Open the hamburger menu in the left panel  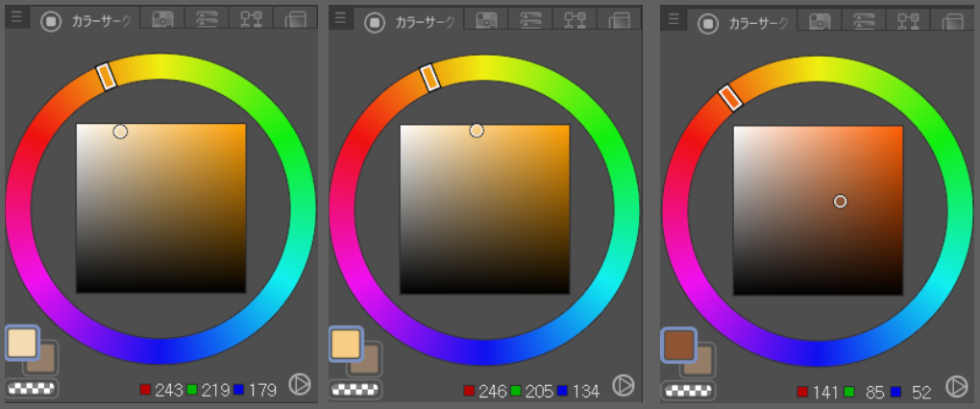(17, 17)
